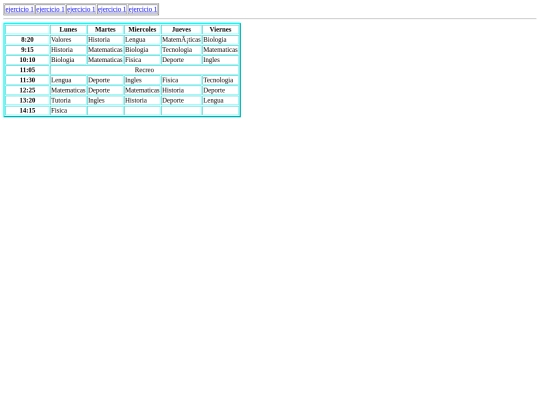
Task: Click "Biologia" in the 10:10 row
Action: coord(68,60)
